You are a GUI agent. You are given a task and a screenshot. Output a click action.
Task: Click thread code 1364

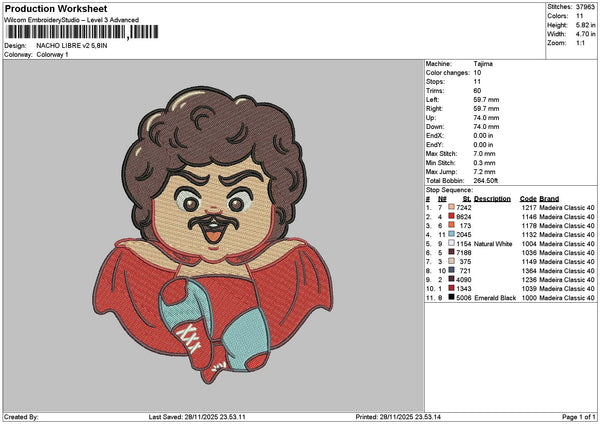click(529, 271)
